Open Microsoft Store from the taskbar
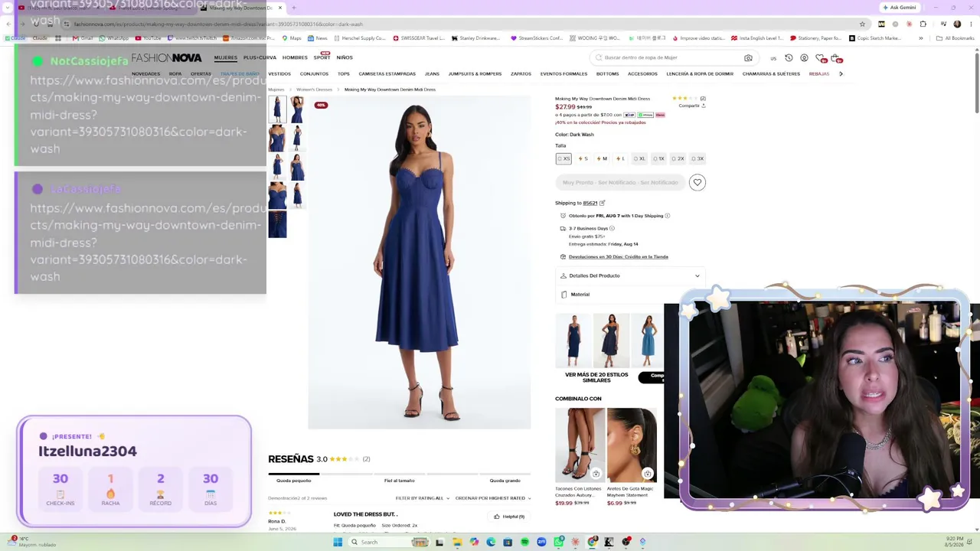The height and width of the screenshot is (551, 980). tap(508, 542)
